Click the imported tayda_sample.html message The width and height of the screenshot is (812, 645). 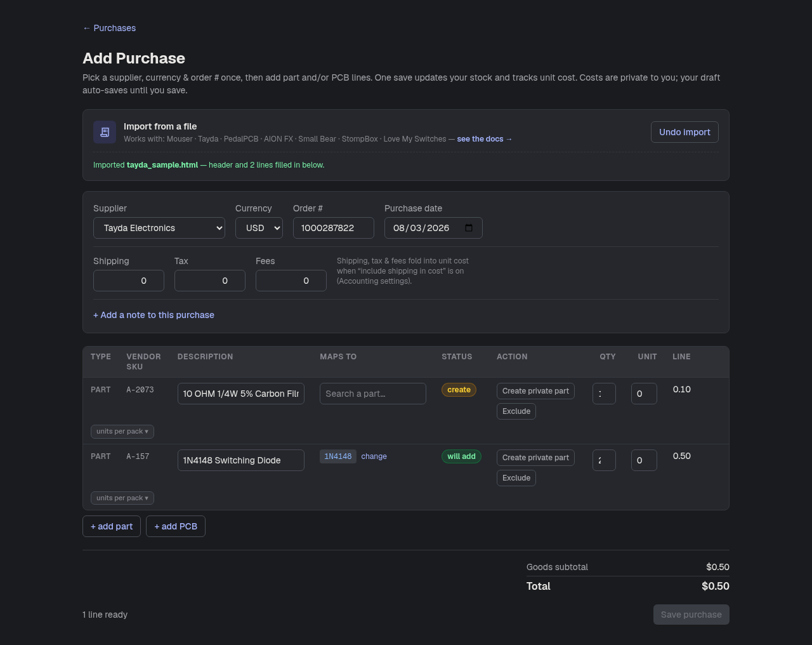tap(209, 165)
